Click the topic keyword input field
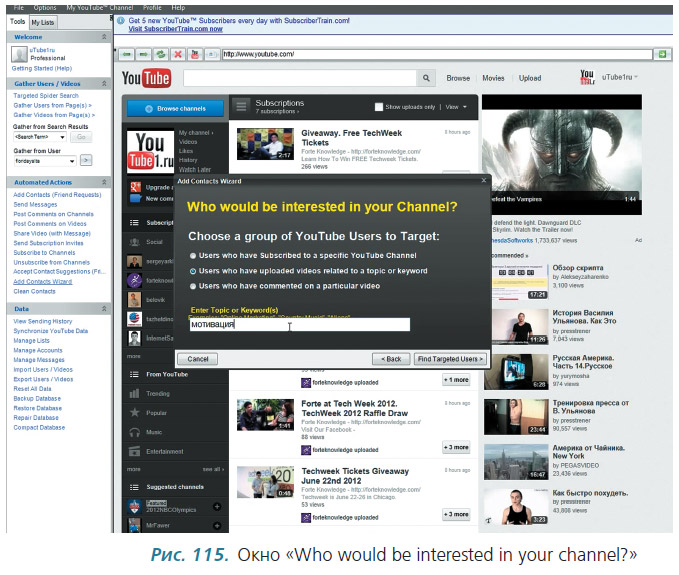This screenshot has height=575, width=679. pyautogui.click(x=300, y=325)
